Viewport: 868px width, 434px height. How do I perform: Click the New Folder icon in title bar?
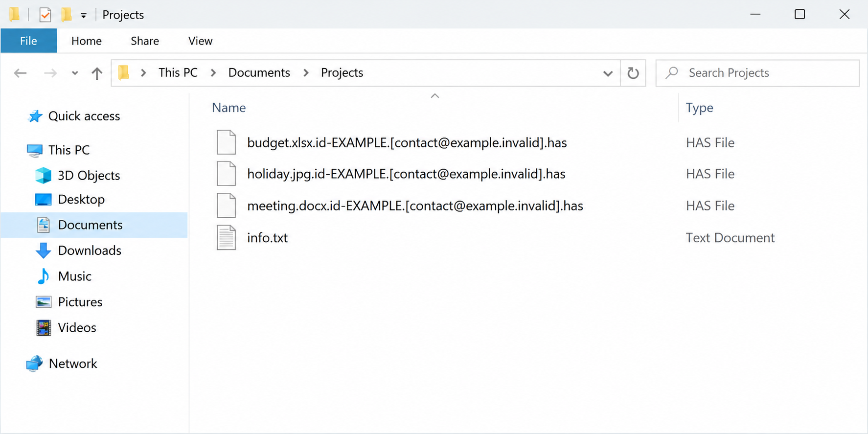point(67,15)
